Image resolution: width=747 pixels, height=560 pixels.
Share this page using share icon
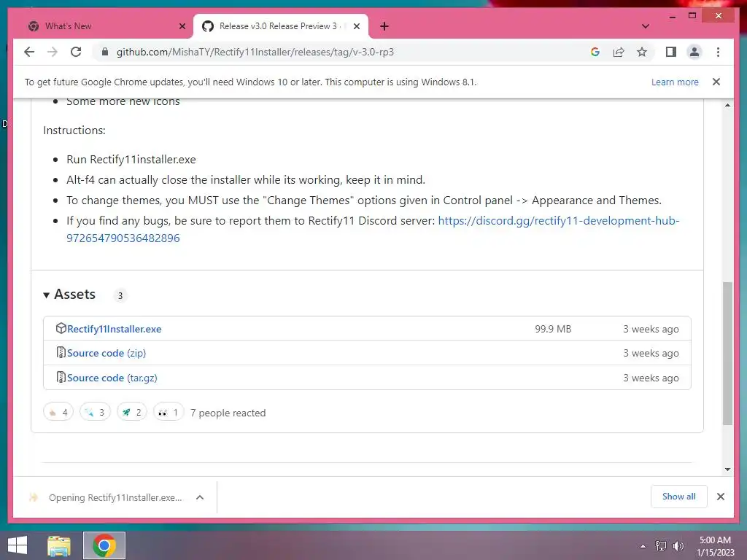point(619,52)
